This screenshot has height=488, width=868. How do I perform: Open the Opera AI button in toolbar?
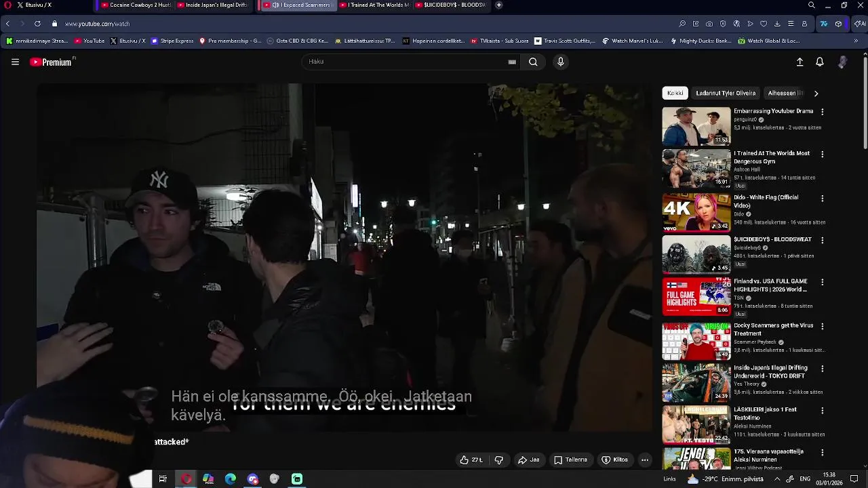tap(860, 24)
